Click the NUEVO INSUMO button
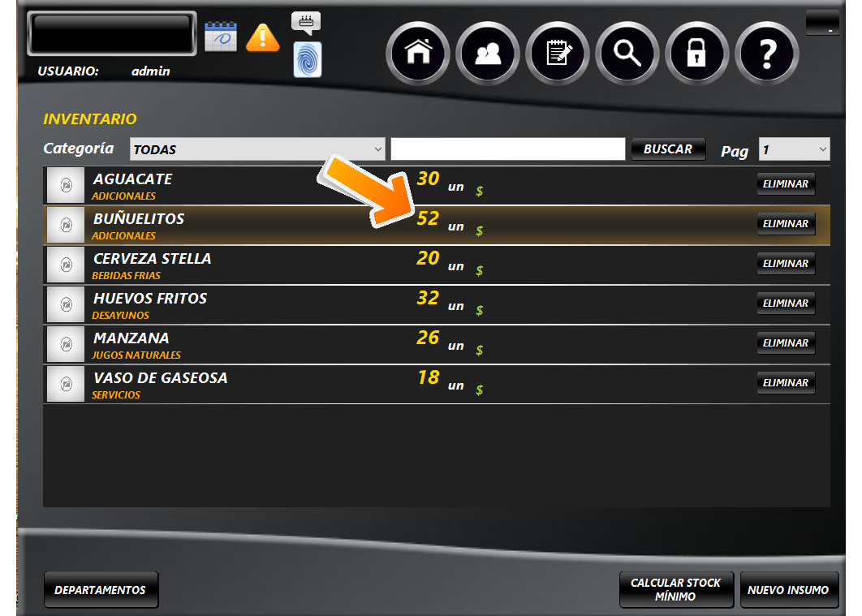Viewport: 862px width, 616px height. pos(788,590)
